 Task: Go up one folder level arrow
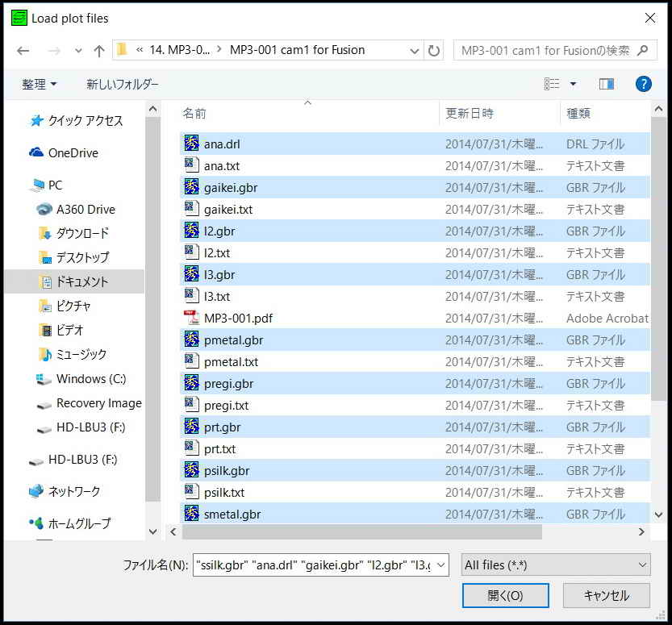click(98, 50)
